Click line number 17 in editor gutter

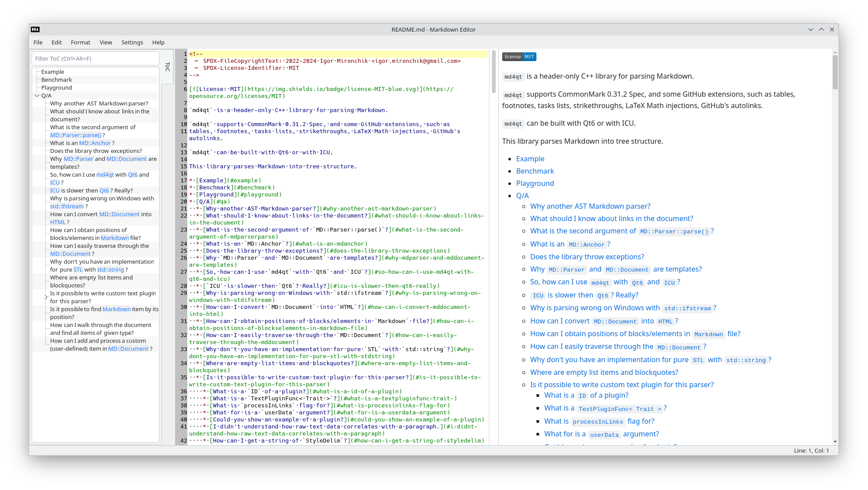[x=184, y=181]
